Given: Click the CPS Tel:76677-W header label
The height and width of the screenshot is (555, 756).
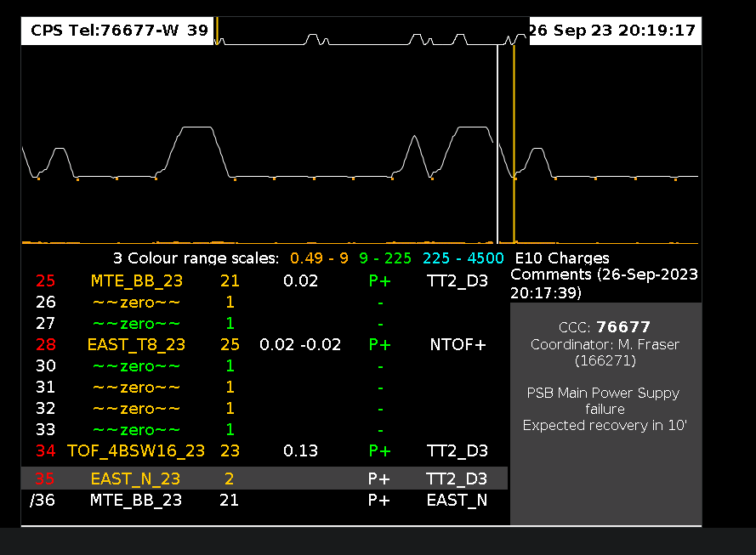Looking at the screenshot, I should pos(108,31).
